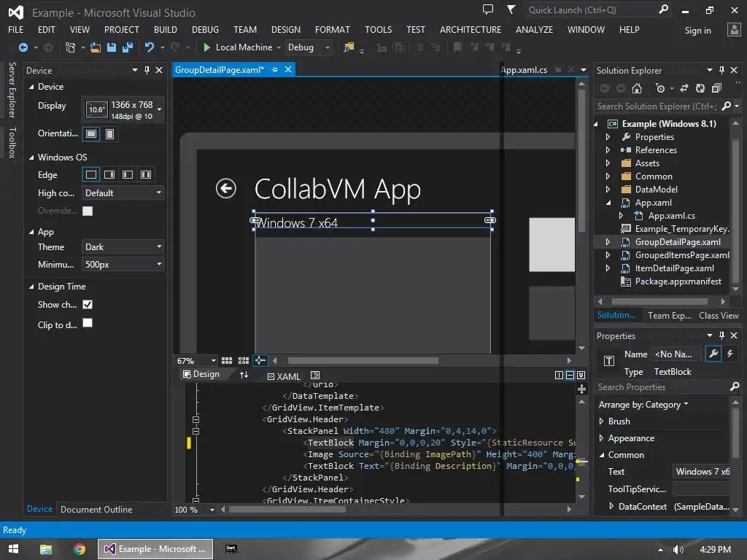This screenshot has height=560, width=747.
Task: Open the Theme Dark dropdown
Action: (x=123, y=246)
